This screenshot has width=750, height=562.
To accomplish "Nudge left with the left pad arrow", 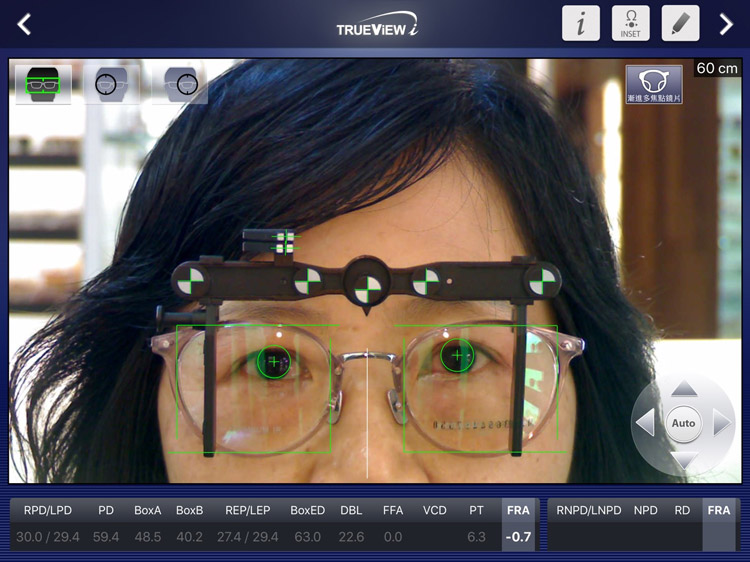I will pyautogui.click(x=645, y=423).
